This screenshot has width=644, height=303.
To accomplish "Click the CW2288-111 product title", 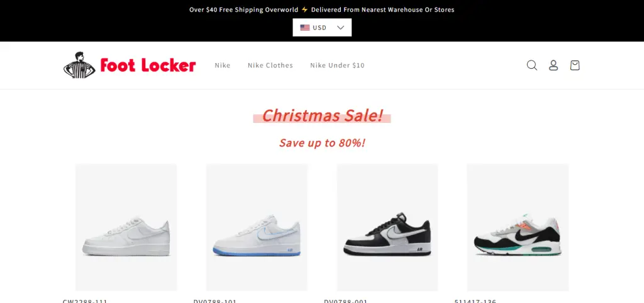I will coord(85,301).
